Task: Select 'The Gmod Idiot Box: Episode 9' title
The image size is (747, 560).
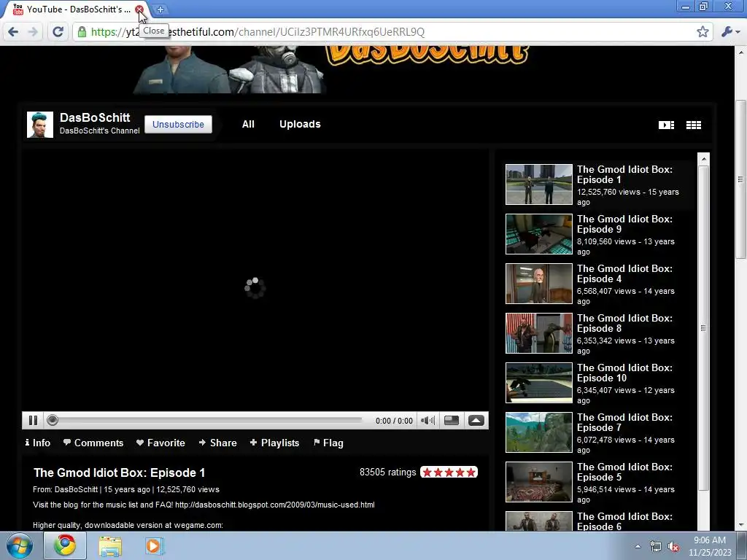Action: [x=624, y=225]
